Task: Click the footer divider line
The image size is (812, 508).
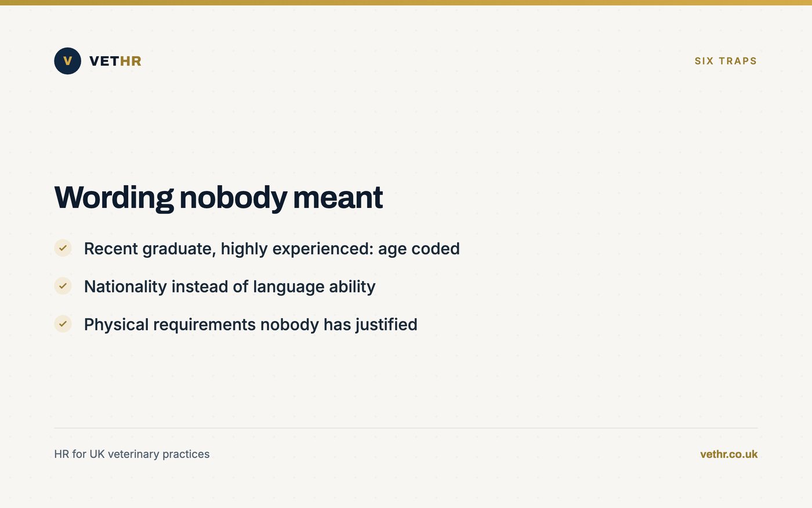Action: 406,428
